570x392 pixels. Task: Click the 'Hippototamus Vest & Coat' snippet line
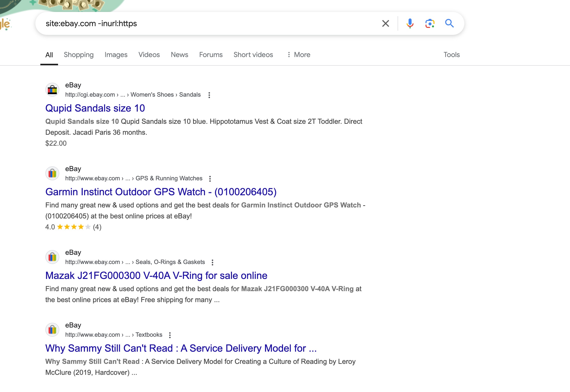[x=204, y=122]
